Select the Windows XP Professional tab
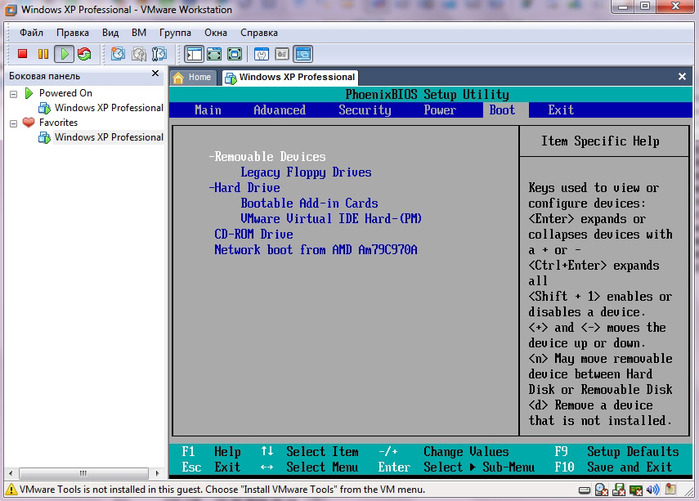Viewport: 699px width, 501px height. point(290,77)
